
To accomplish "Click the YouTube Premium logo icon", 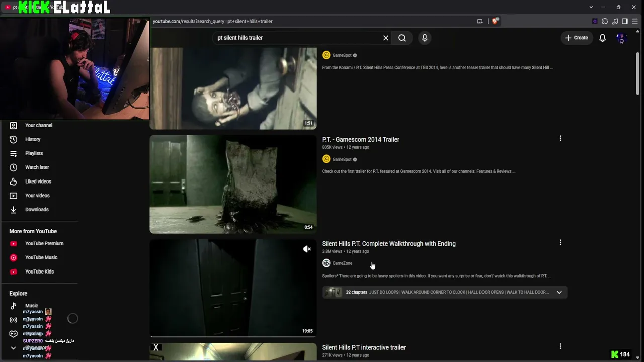I will 14,243.
